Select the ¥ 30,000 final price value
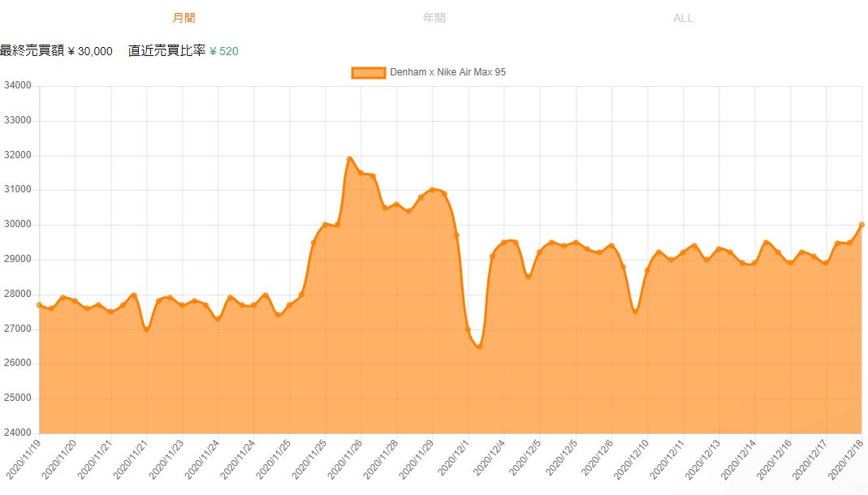 [89, 51]
